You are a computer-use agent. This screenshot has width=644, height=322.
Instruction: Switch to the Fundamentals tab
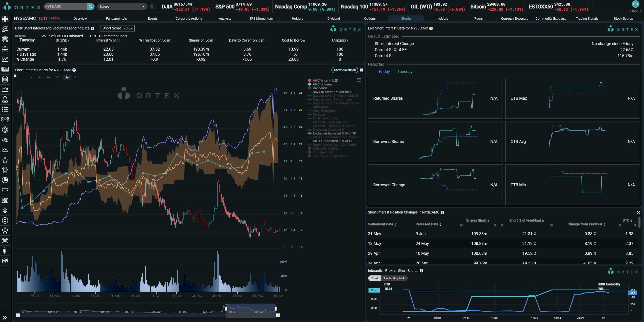tap(116, 18)
